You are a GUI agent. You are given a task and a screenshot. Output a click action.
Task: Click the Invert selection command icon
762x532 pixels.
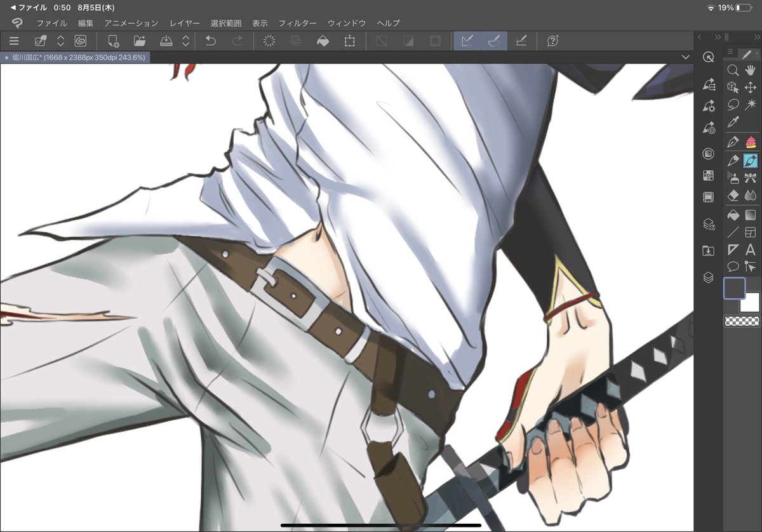pyautogui.click(x=408, y=41)
